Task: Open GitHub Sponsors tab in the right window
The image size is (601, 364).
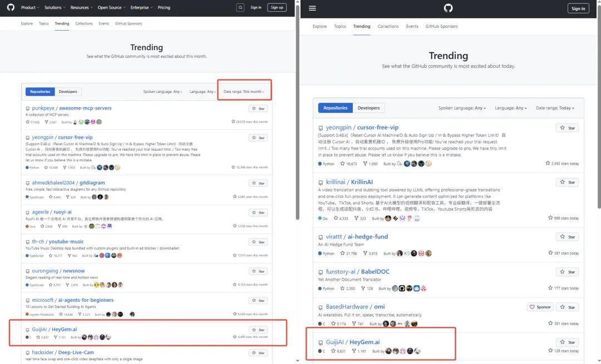Action: tap(441, 27)
